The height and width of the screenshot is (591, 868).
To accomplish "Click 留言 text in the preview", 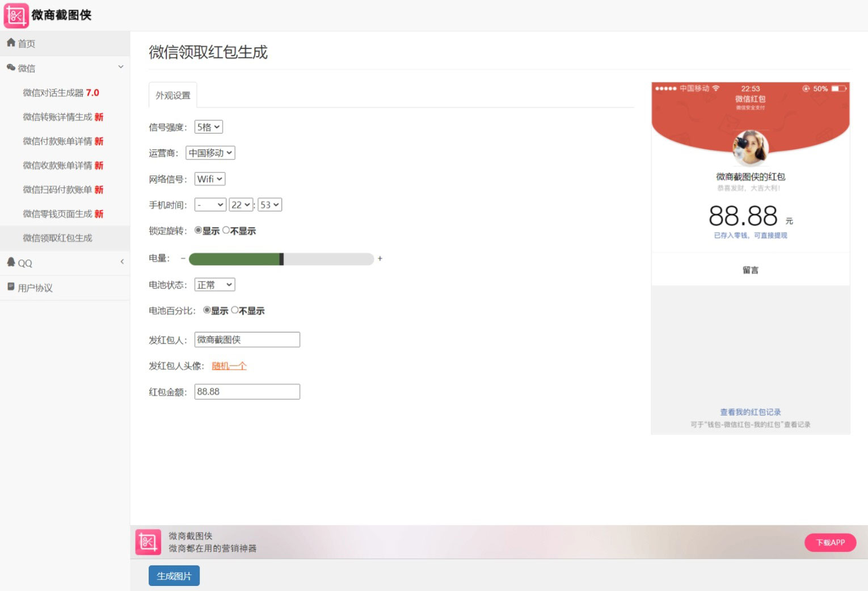I will pos(751,270).
